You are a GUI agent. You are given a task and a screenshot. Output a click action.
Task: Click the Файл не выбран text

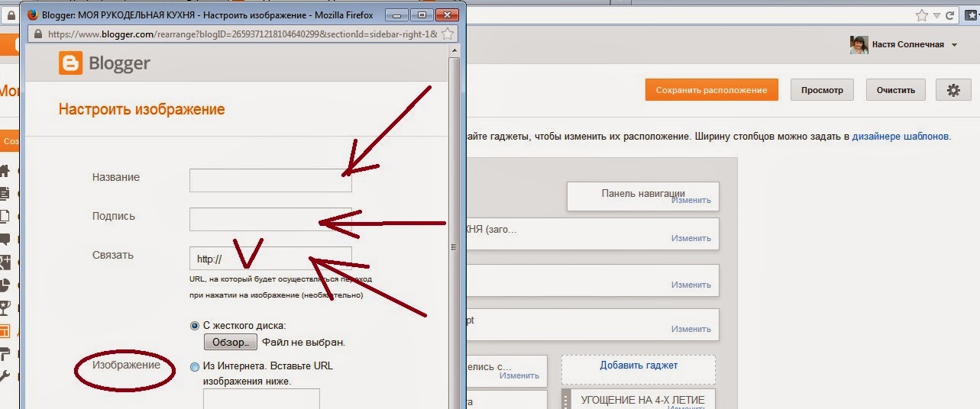tap(303, 342)
